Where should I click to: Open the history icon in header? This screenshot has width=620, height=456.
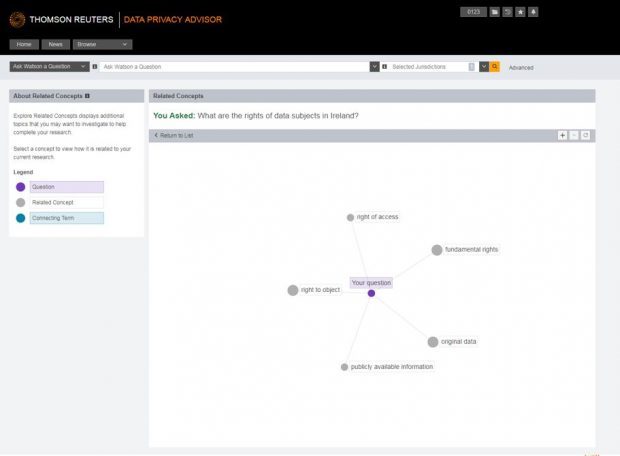coord(508,12)
